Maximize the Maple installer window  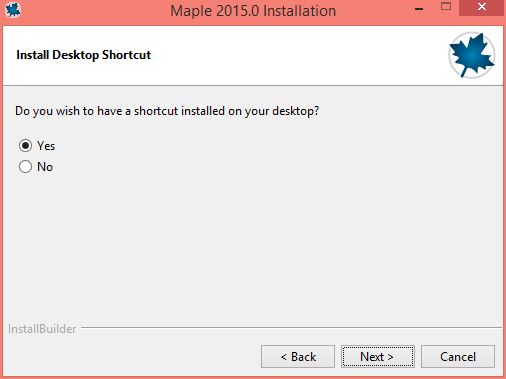[x=446, y=7]
